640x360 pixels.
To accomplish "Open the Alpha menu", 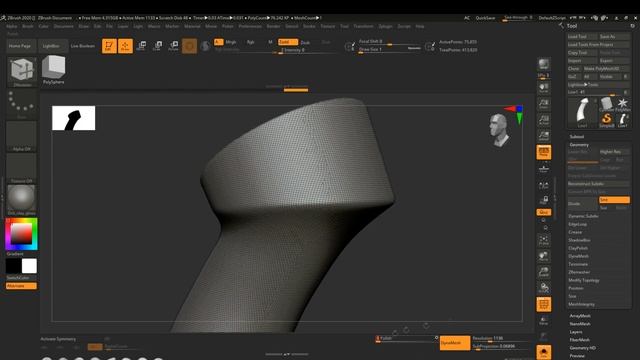I will coord(11,26).
